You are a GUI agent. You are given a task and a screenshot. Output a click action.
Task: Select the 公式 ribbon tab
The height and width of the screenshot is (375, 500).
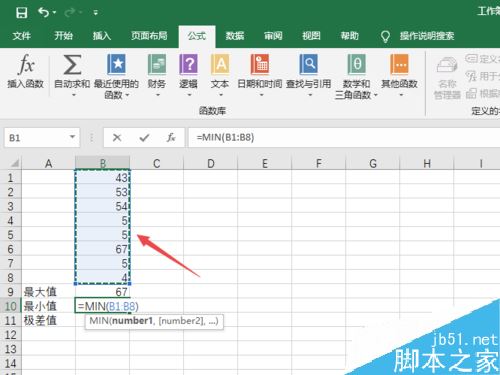pos(197,36)
